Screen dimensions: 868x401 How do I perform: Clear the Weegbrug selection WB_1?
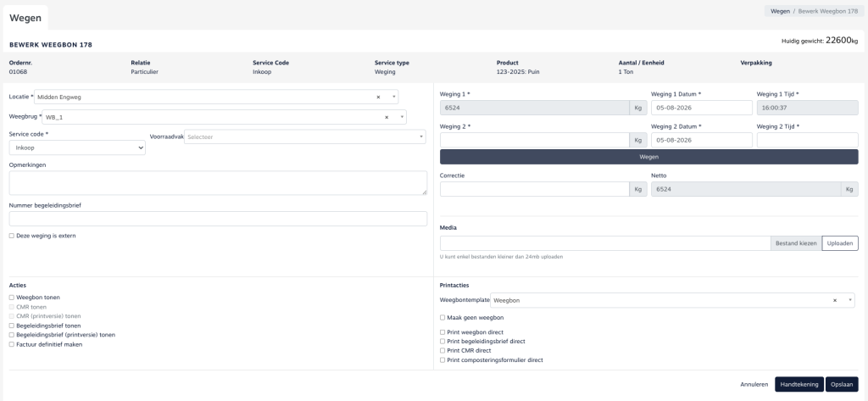(x=387, y=118)
